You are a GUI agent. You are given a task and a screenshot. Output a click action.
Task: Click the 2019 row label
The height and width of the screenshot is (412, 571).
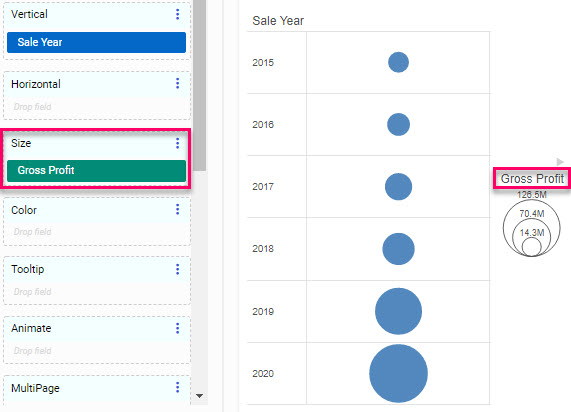coord(263,311)
